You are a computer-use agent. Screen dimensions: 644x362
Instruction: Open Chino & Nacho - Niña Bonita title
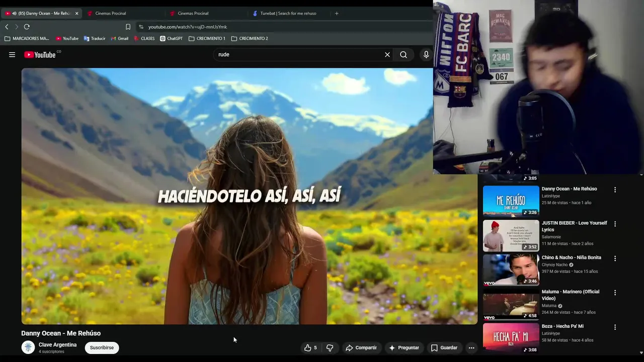[x=571, y=257]
